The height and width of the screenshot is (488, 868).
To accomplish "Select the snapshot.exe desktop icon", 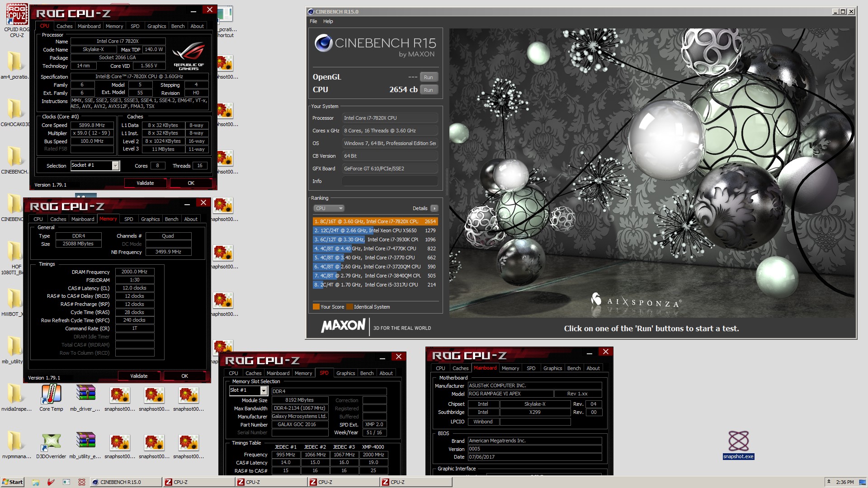I will (x=738, y=445).
